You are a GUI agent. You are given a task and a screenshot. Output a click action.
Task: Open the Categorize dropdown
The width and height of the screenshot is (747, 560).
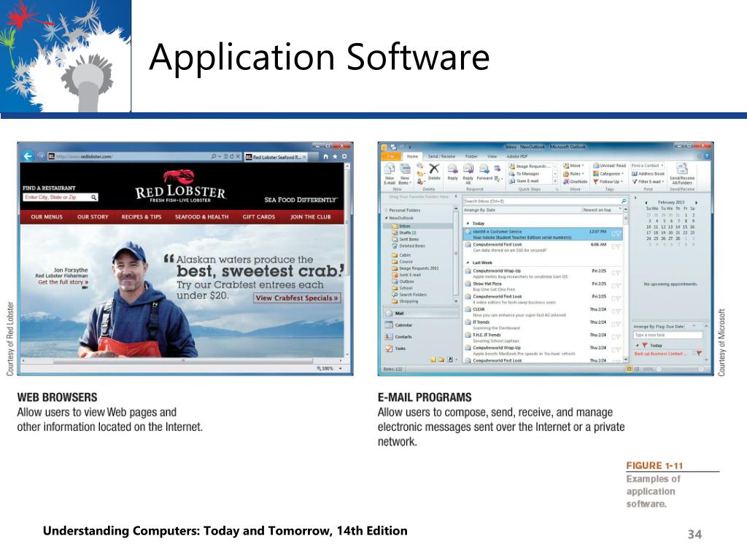pos(608,174)
